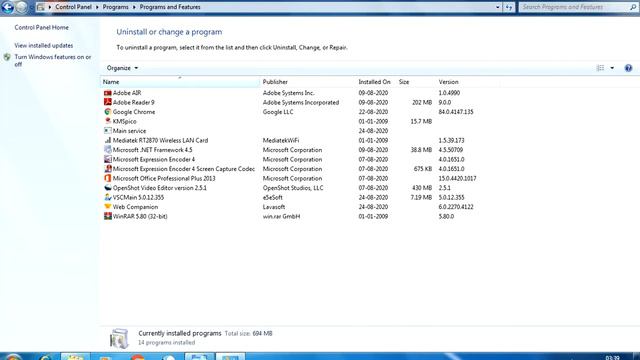
Task: Click the Control Panel breadcrumb
Action: [73, 7]
